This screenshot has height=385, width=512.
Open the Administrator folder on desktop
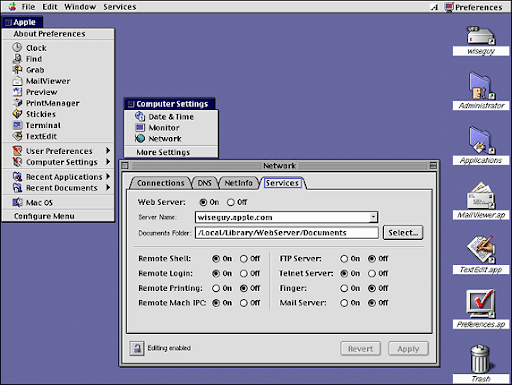[481, 86]
